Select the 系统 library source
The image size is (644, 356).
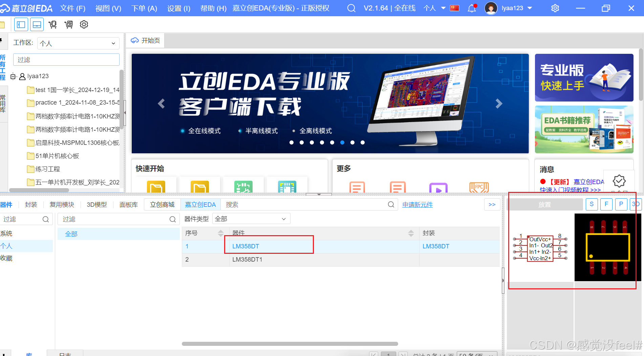tap(26, 233)
